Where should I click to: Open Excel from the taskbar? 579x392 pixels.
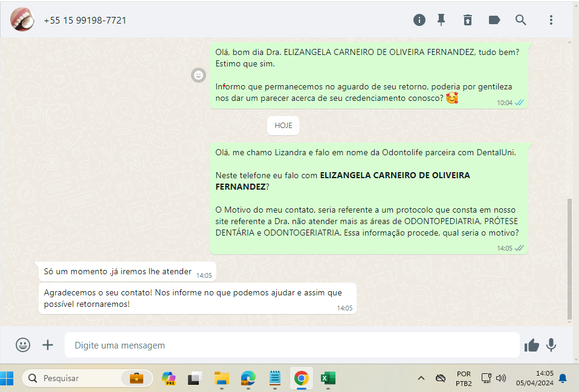[328, 378]
